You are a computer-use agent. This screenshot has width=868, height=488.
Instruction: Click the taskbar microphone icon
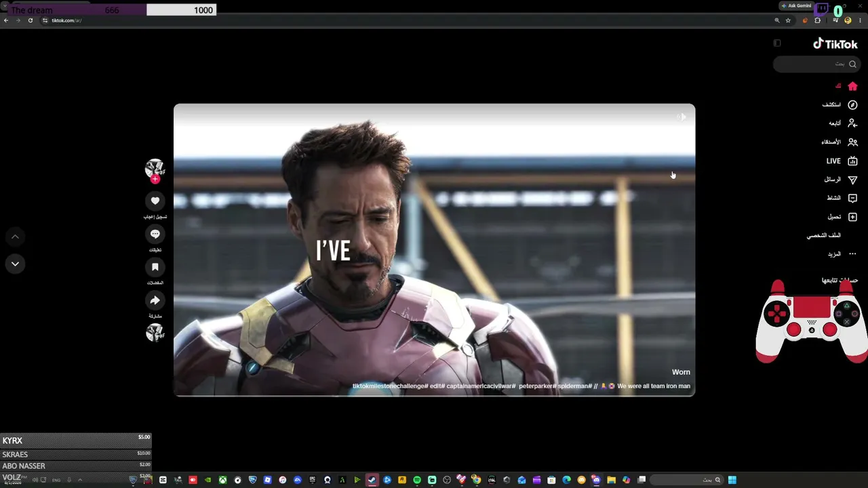pyautogui.click(x=68, y=480)
